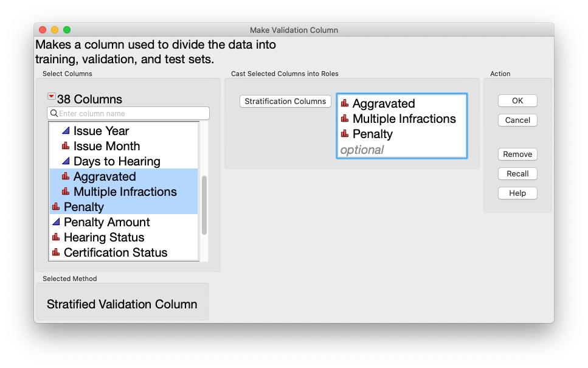Click the Enter column name search field
The image size is (588, 368).
click(131, 114)
